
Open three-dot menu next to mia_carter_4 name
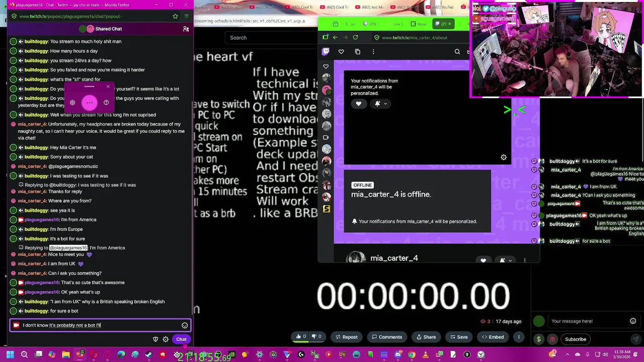(525, 260)
